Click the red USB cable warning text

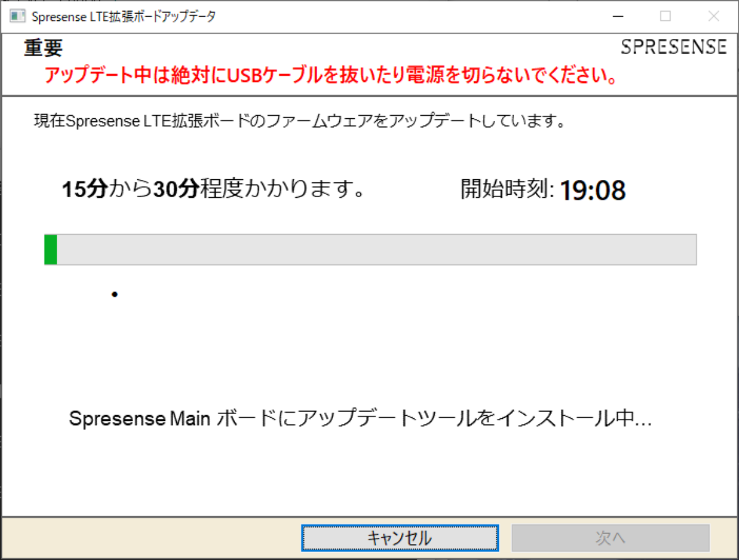point(331,75)
